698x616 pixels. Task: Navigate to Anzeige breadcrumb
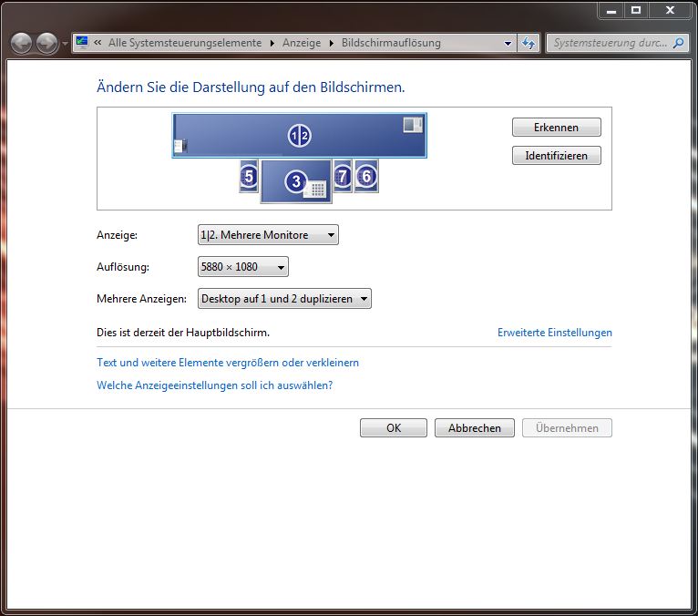(302, 43)
